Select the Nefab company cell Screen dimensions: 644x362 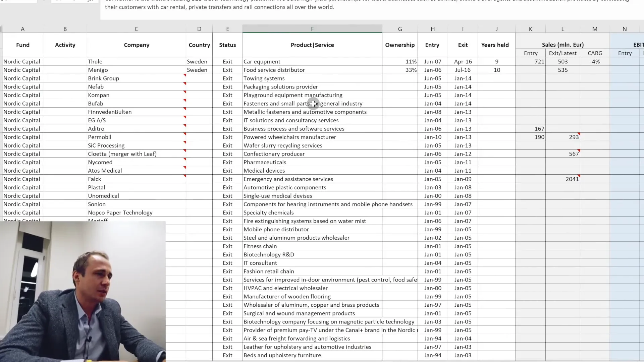(137, 87)
